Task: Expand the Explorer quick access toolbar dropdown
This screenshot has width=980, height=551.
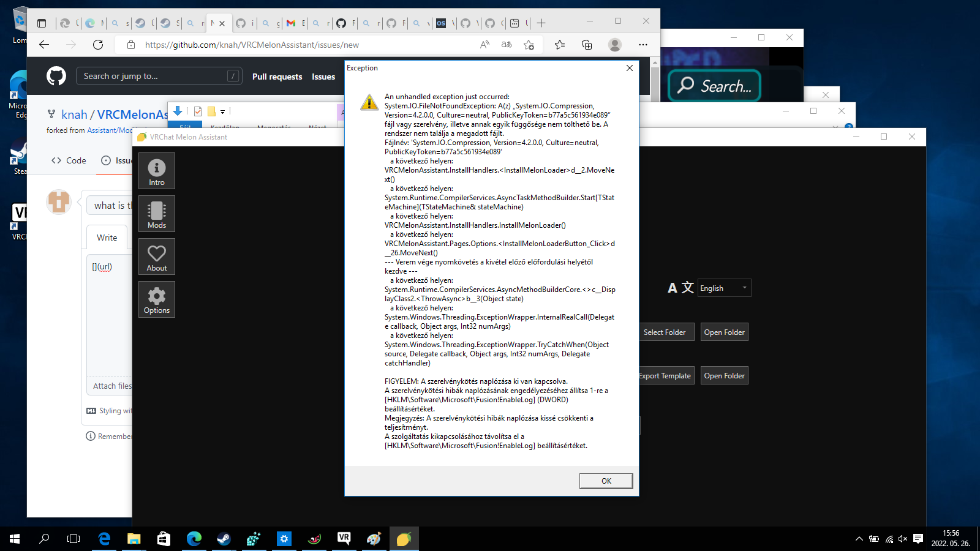Action: coord(222,111)
